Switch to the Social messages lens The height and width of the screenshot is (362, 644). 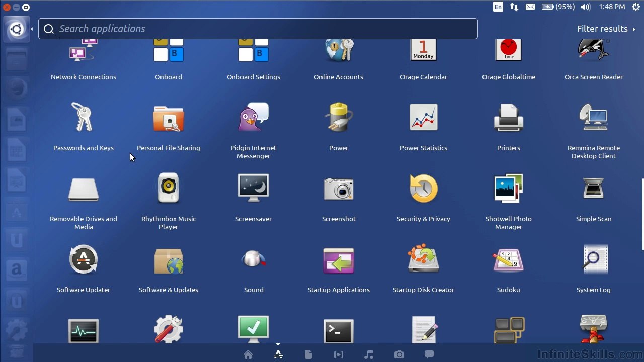tap(429, 354)
